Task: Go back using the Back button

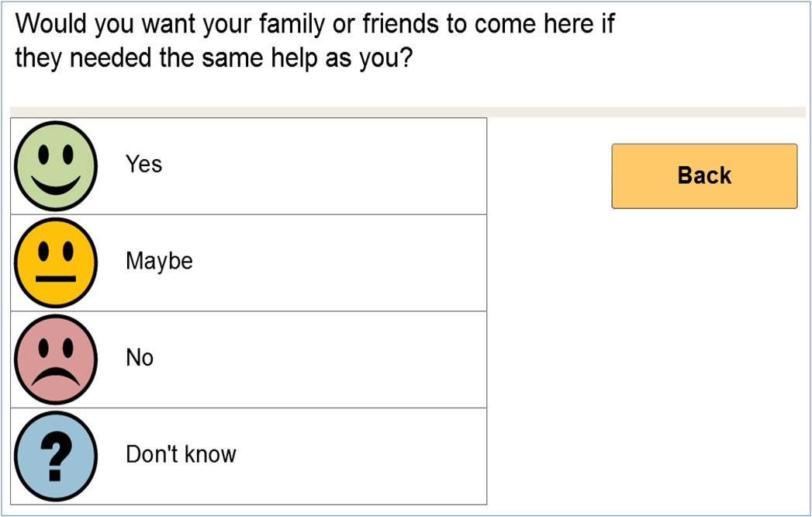Action: tap(704, 175)
